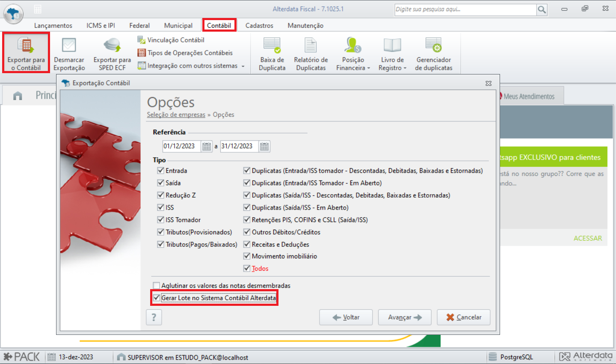Toggle the Movimento imobiliário checkbox
The image size is (616, 364).
pyautogui.click(x=247, y=256)
